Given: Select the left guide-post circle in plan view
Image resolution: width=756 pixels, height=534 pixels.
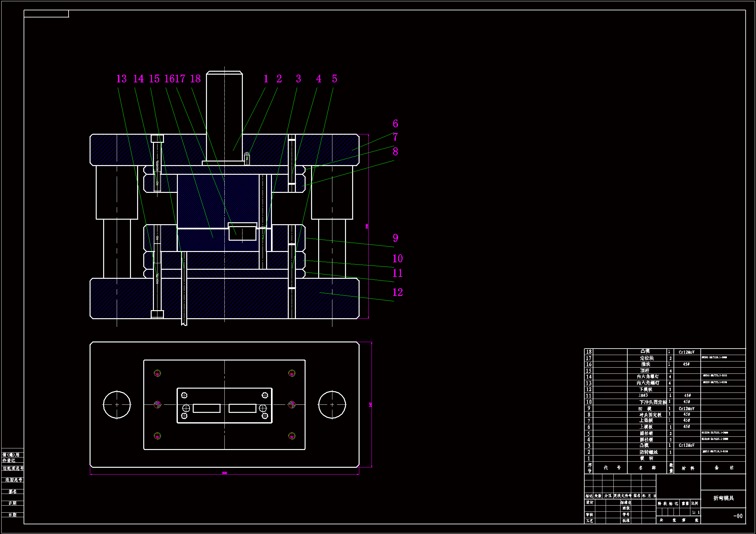Looking at the screenshot, I should click(x=117, y=405).
